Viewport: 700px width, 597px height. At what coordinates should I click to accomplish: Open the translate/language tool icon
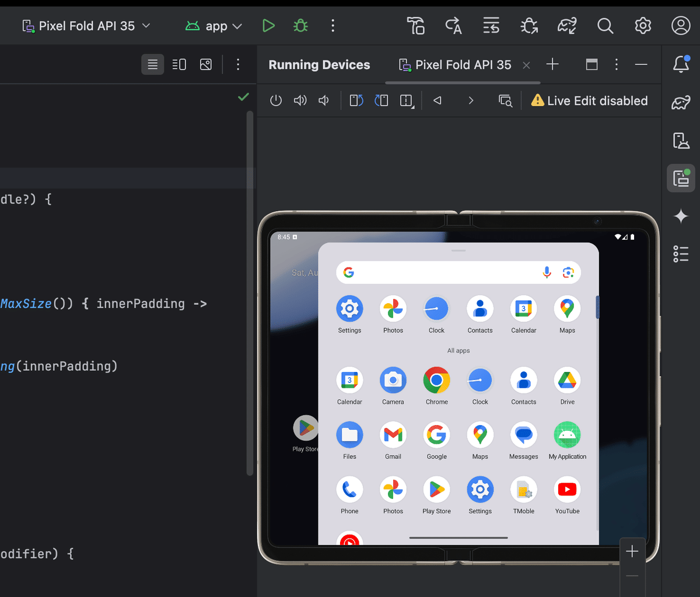pos(453,26)
